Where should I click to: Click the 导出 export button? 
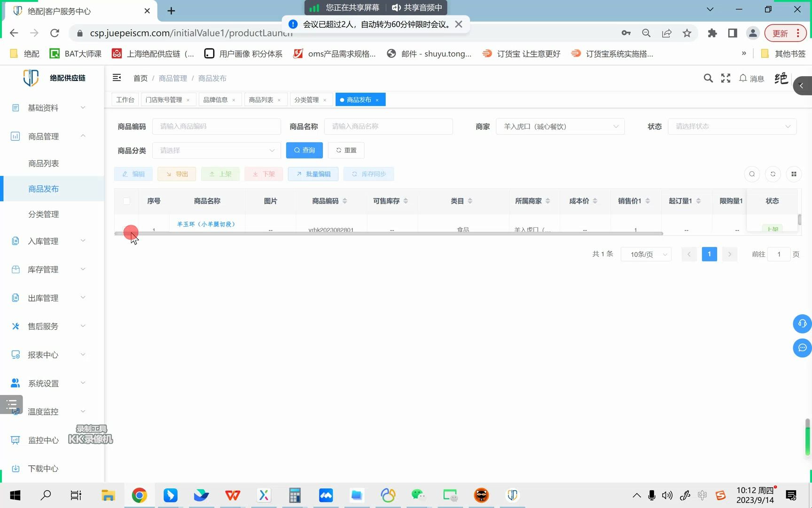[176, 174]
